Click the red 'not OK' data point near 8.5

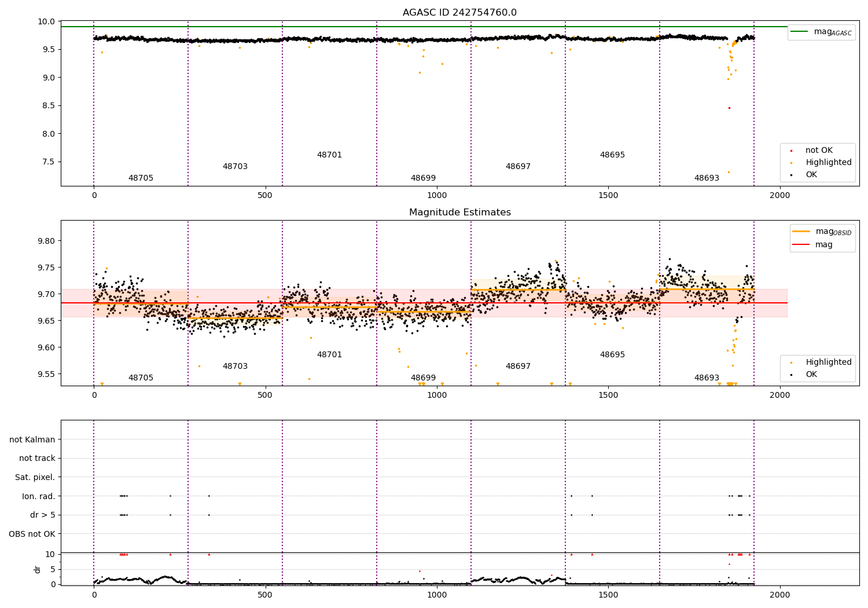(729, 108)
